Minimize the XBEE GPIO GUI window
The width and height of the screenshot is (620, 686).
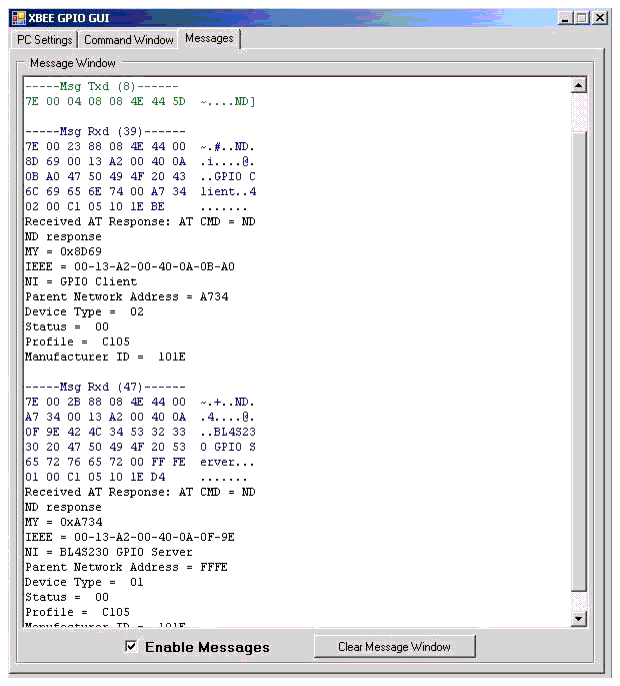567,18
